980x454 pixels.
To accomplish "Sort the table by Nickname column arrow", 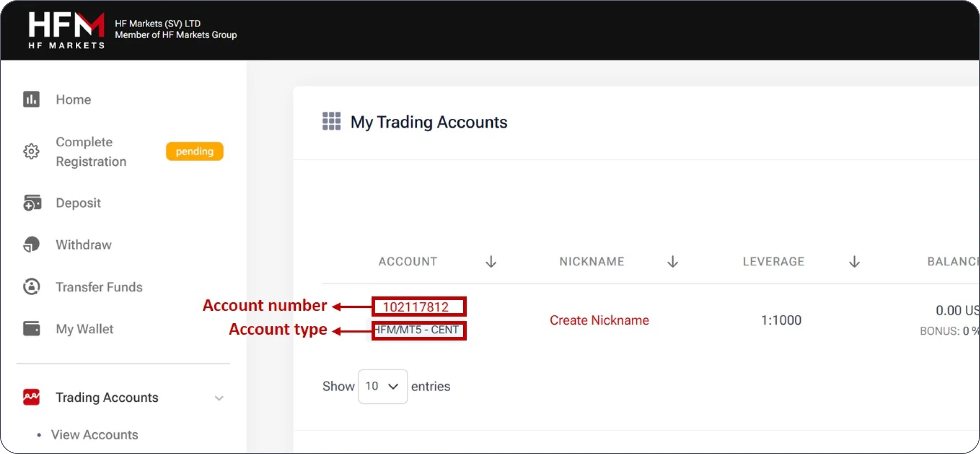I will pyautogui.click(x=672, y=262).
